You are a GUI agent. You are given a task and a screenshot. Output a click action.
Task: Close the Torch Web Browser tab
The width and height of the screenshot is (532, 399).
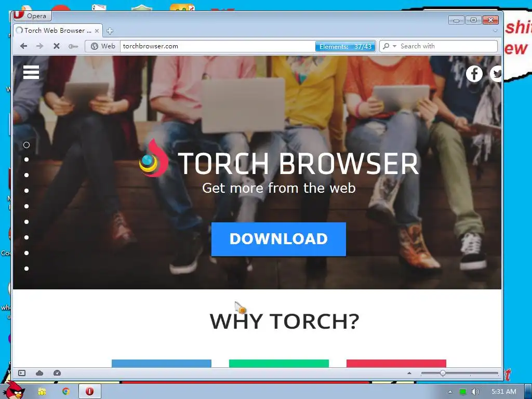(97, 31)
